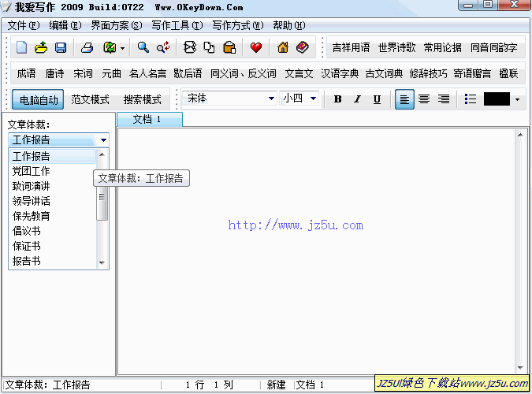Open the http://www.jz5u.com link
The height and width of the screenshot is (394, 532).
click(296, 225)
